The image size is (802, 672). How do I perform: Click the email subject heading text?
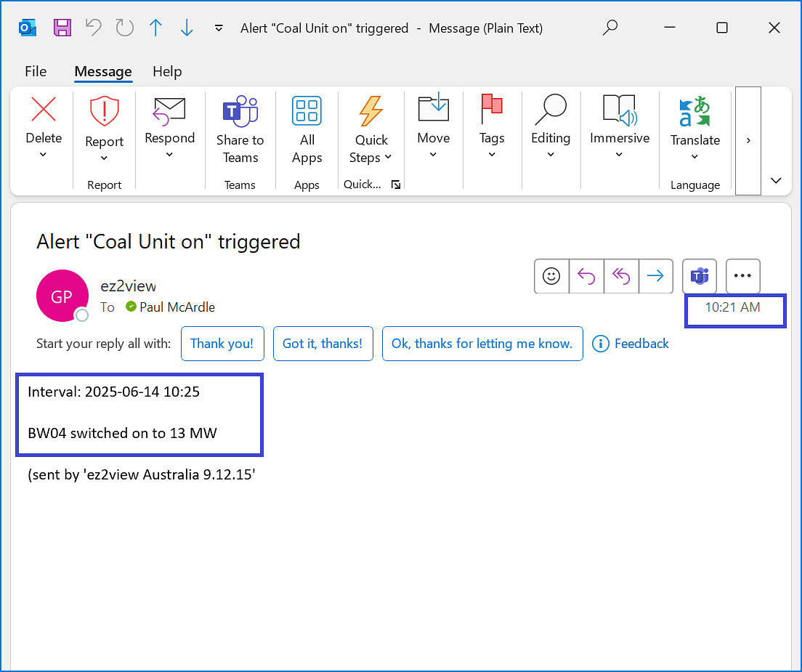tap(169, 241)
